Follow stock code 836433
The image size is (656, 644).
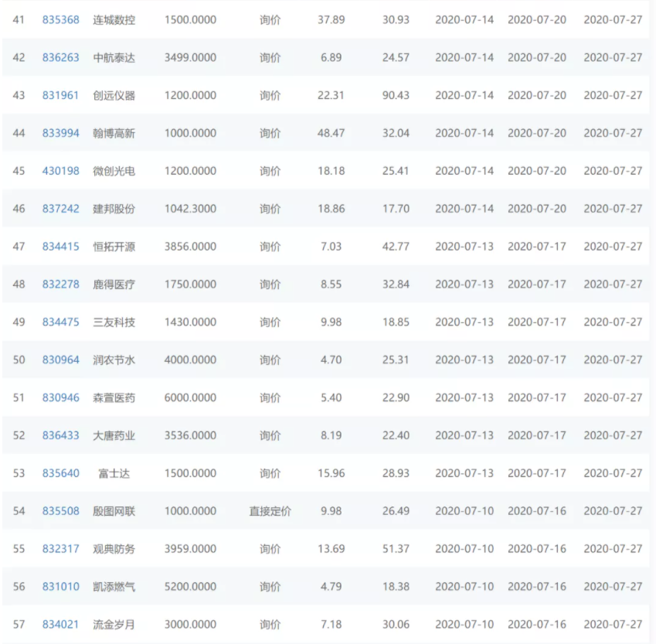(61, 435)
